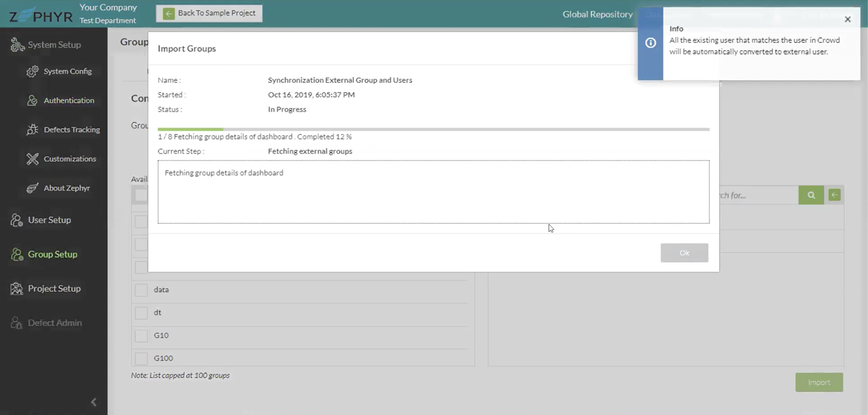The height and width of the screenshot is (415, 868).
Task: Click the Customizations tools icon
Action: coord(33,159)
